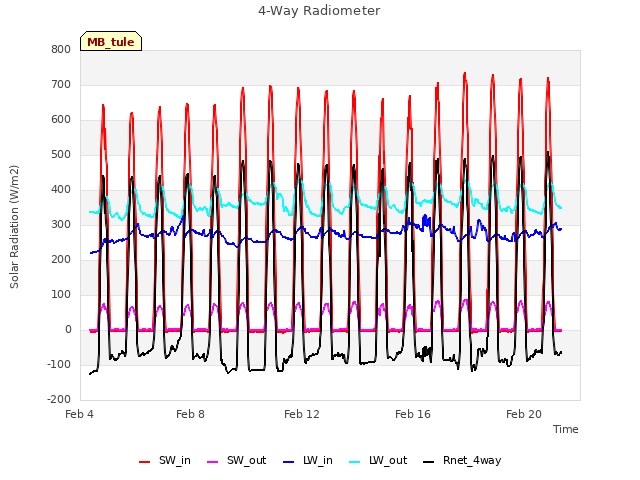The image size is (640, 480).
Task: Click the 100 y-axis tick label
Action: 61,295
